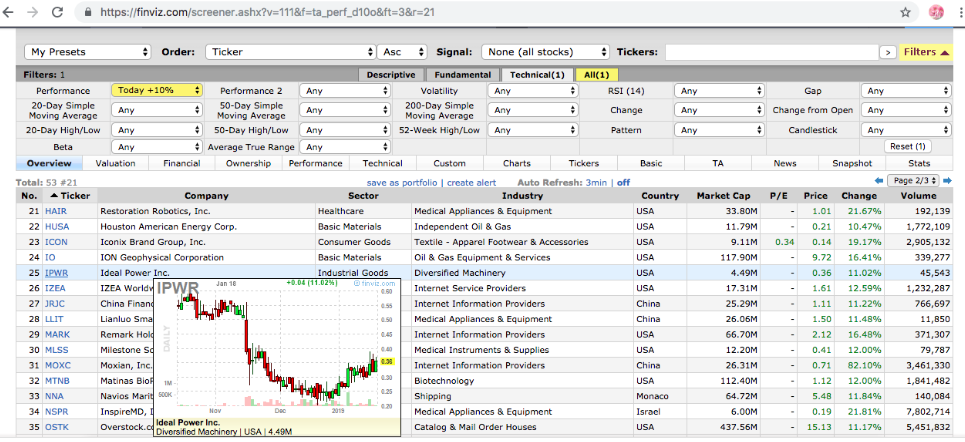Open HAIR ticker link
Image resolution: width=965 pixels, height=442 pixels.
click(x=54, y=211)
